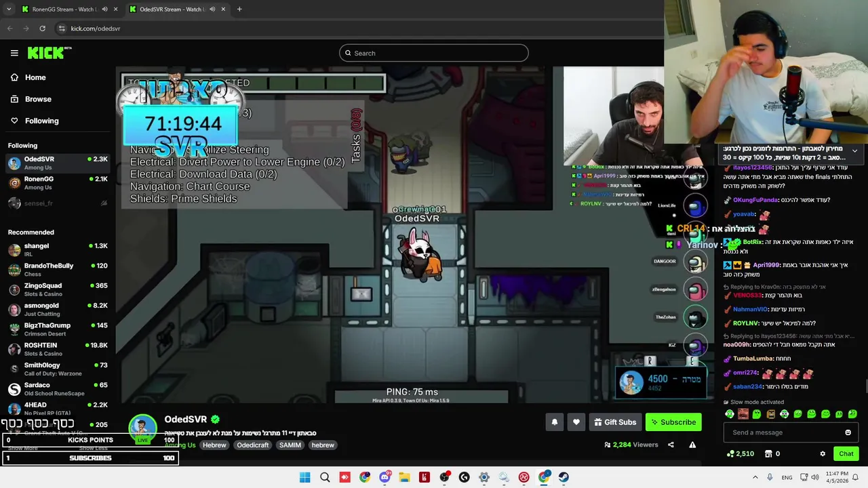Click the OdedSVR streamer avatar
Screen dimensions: 868x488
point(142,428)
